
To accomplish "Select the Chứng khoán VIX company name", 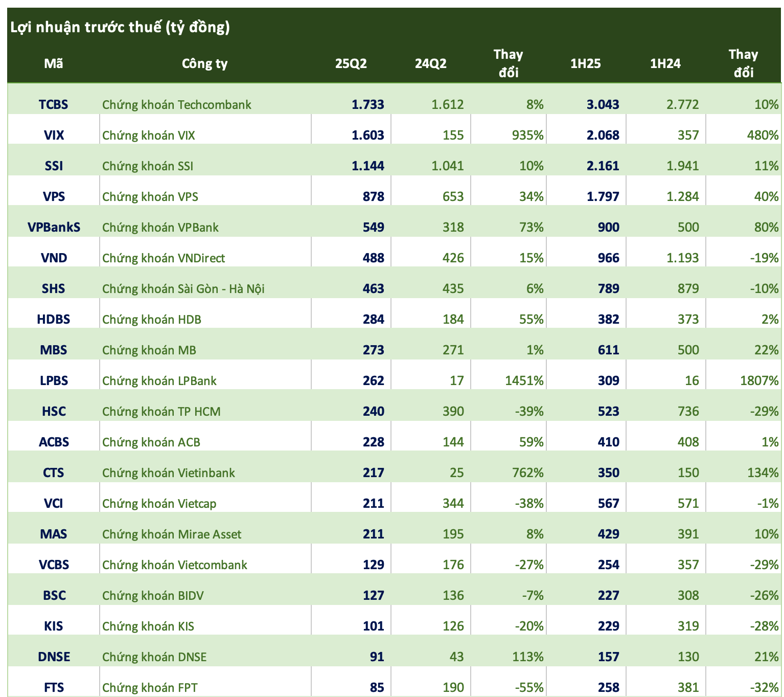I will point(149,136).
